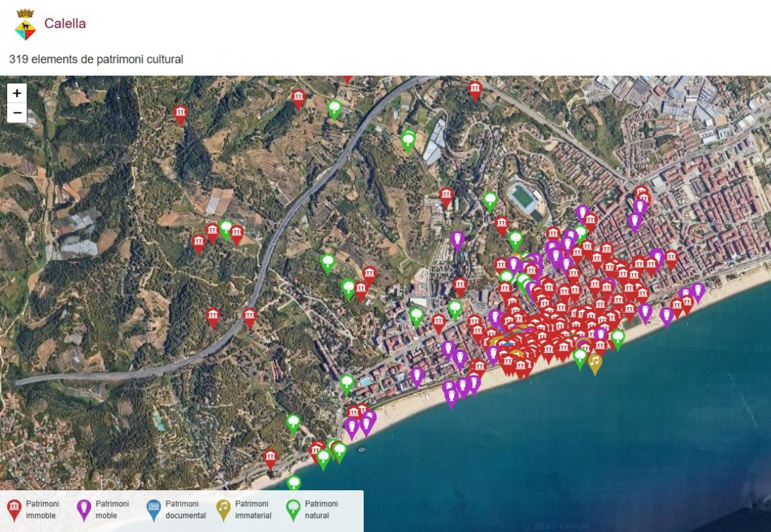Open the red marker cut off at the map's top edge

(347, 78)
